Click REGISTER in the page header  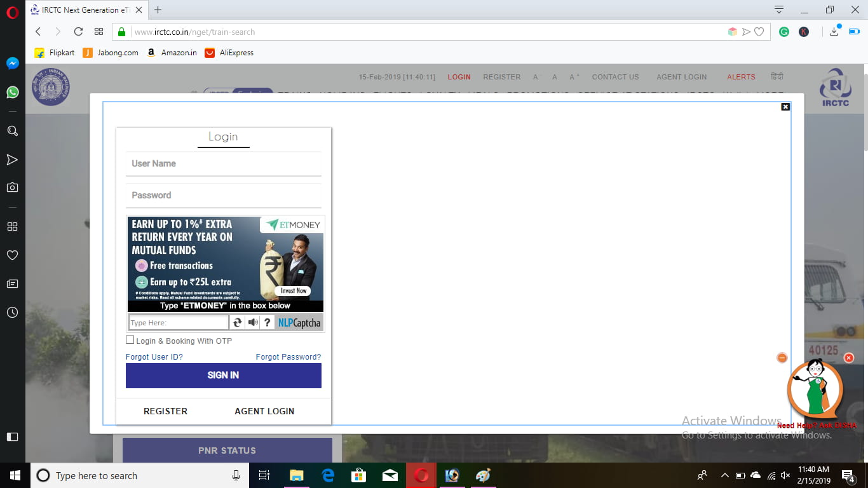pyautogui.click(x=502, y=77)
